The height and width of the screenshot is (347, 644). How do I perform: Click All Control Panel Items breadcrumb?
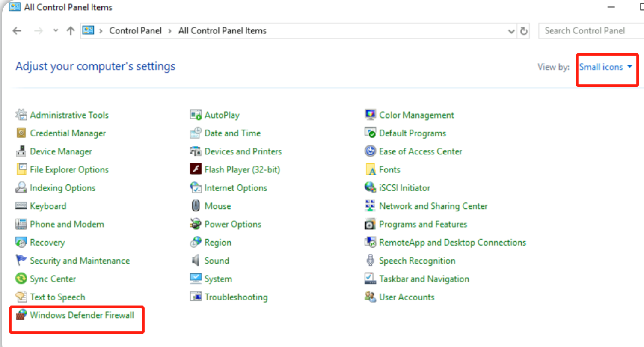pos(223,31)
